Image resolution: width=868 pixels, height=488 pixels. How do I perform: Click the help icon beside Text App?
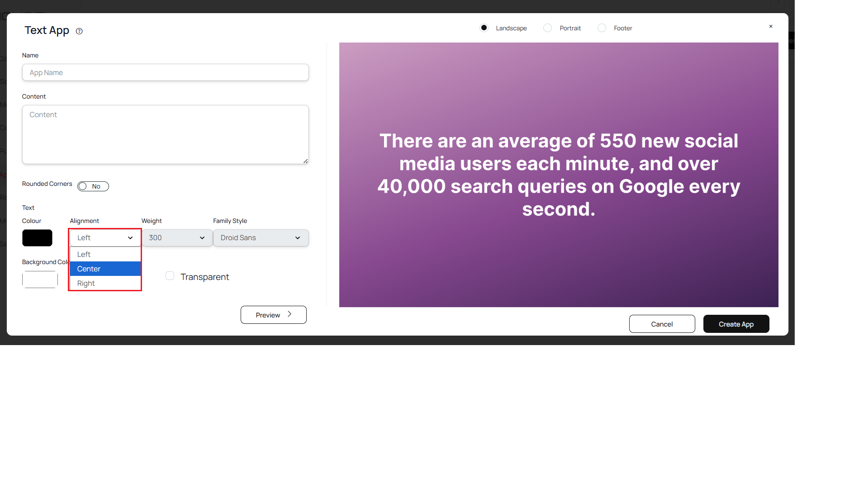point(79,31)
